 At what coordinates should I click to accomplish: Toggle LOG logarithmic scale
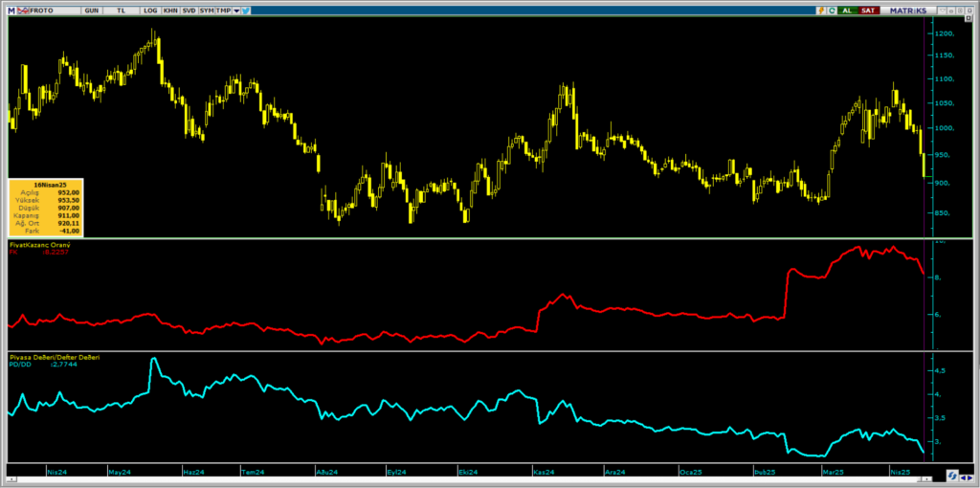point(150,10)
